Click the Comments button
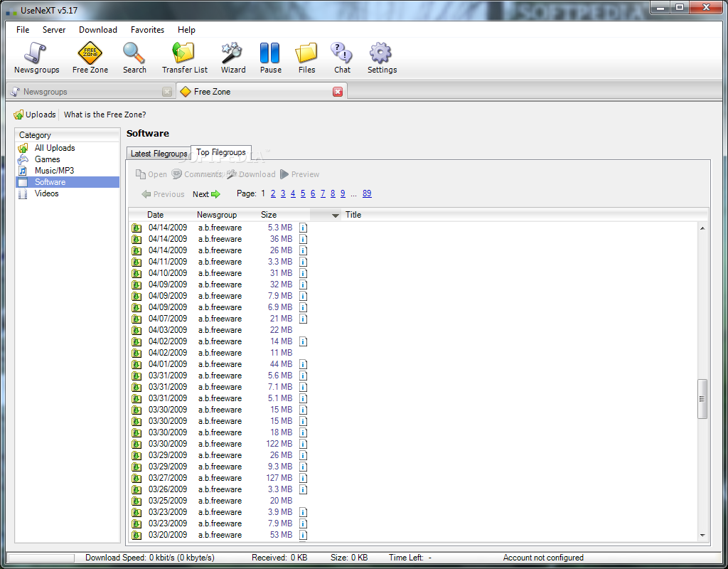Image resolution: width=728 pixels, height=569 pixels. click(x=196, y=174)
